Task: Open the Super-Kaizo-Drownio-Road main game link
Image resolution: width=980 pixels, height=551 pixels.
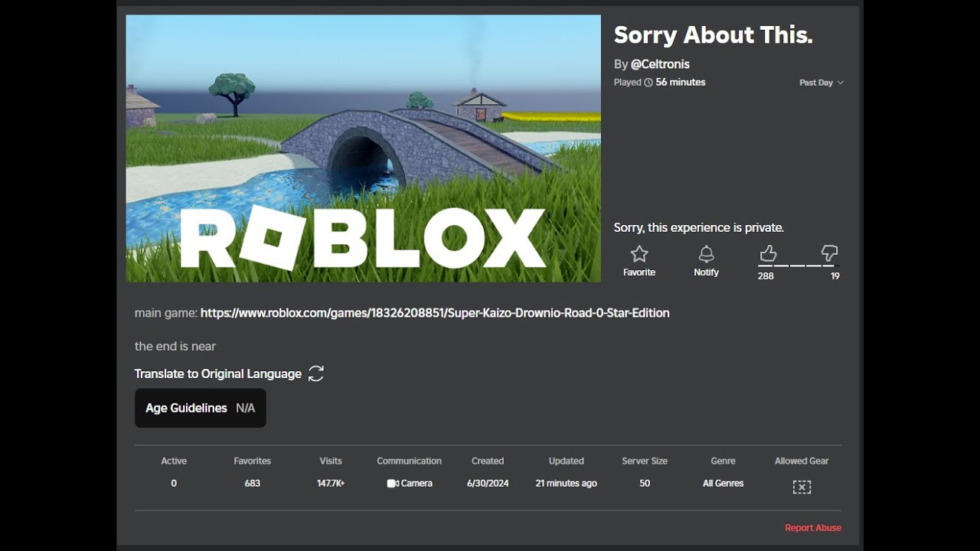Action: [x=435, y=312]
